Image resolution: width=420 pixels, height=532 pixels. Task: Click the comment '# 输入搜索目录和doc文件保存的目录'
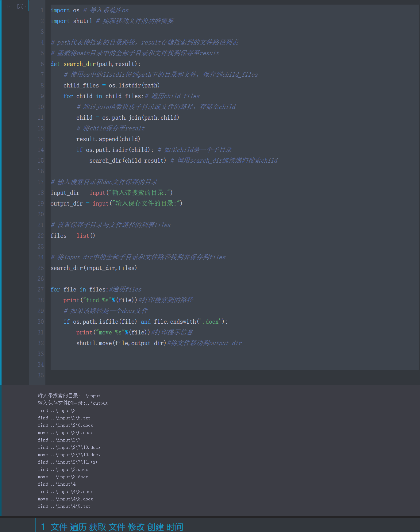[x=104, y=182]
